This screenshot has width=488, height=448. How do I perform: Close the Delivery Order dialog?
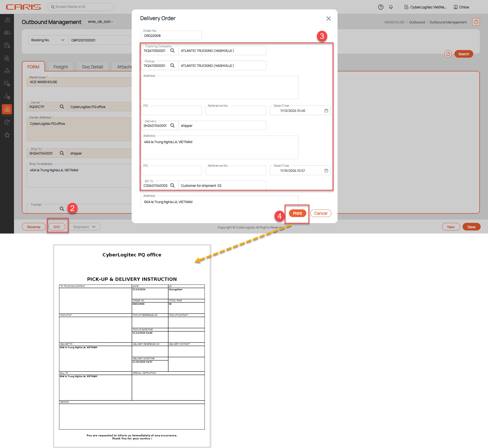[x=328, y=19]
